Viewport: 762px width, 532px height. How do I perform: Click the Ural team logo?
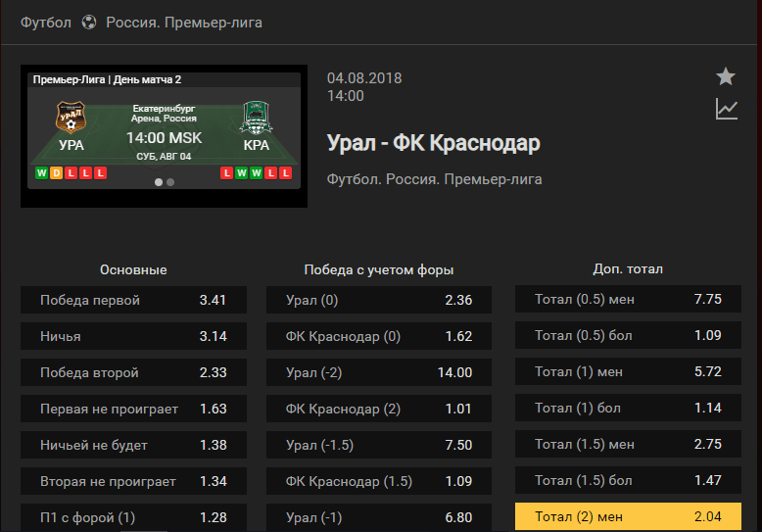coord(71,118)
